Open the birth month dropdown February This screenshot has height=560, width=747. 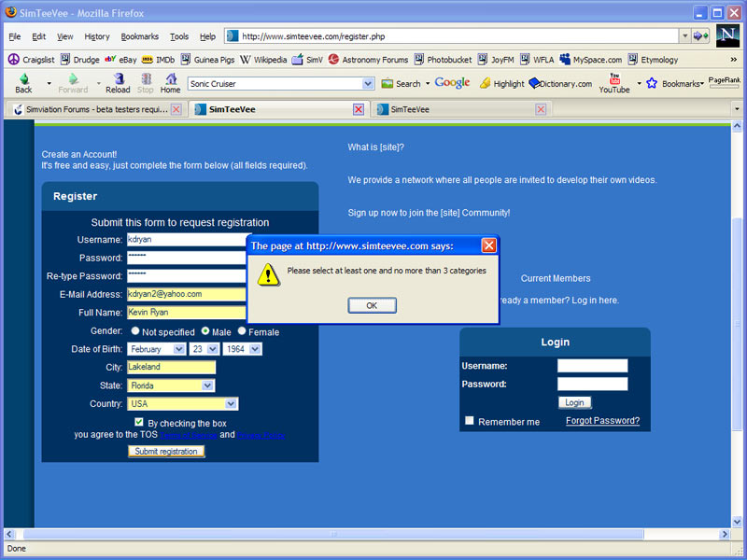point(157,349)
